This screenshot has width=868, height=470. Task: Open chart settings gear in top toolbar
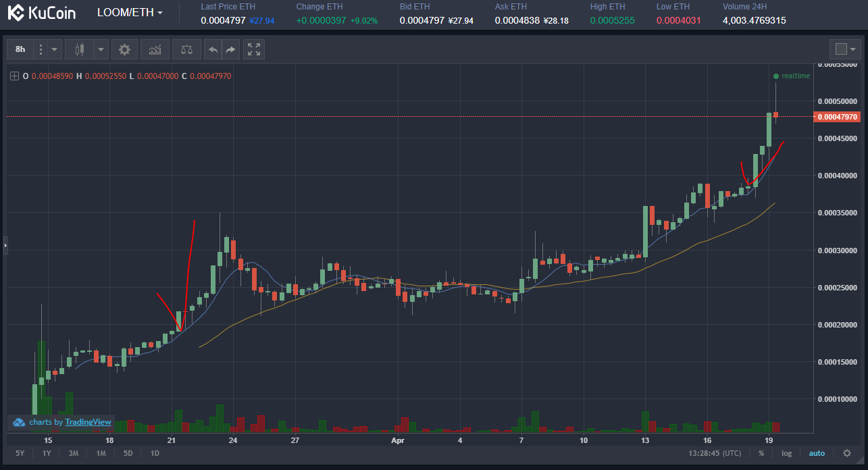[x=124, y=49]
